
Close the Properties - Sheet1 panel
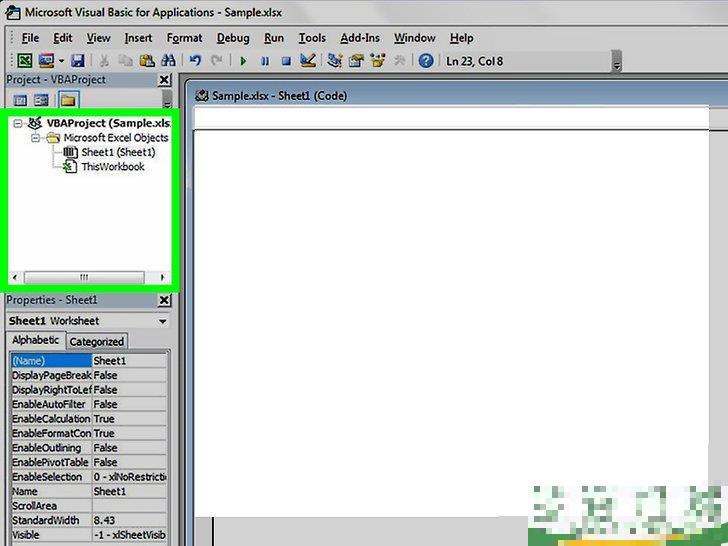coord(164,300)
